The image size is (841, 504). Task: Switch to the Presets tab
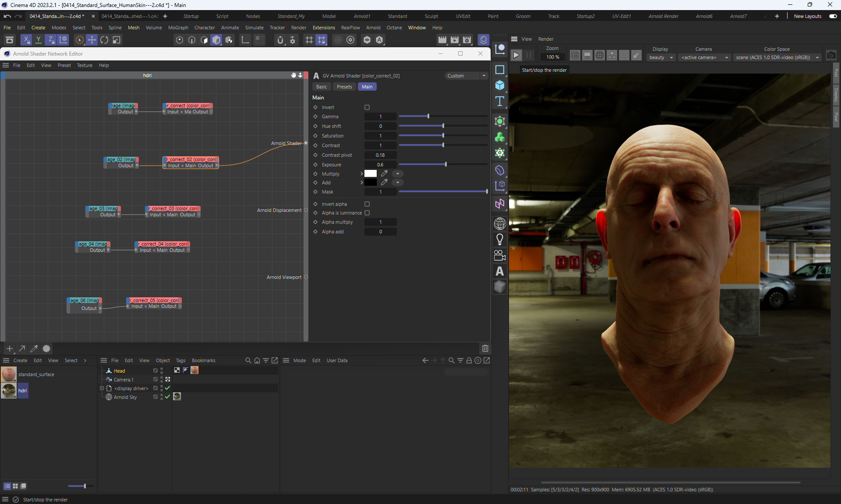click(344, 87)
